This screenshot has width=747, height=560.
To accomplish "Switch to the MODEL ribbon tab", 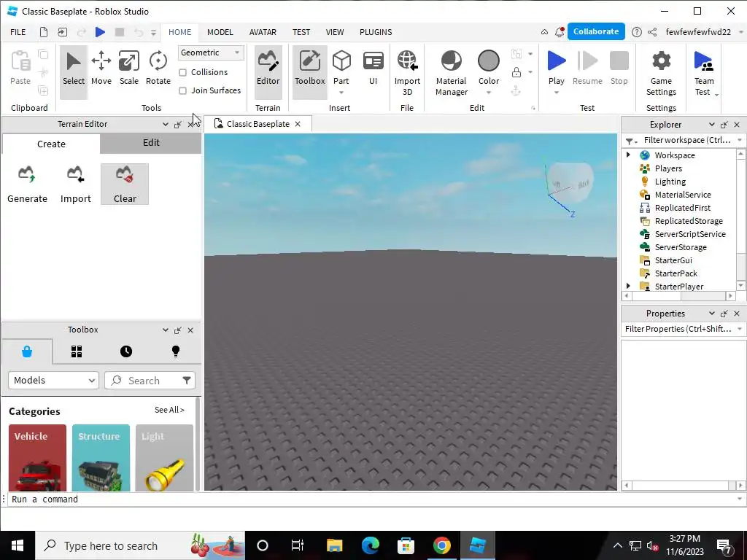I will tap(220, 32).
